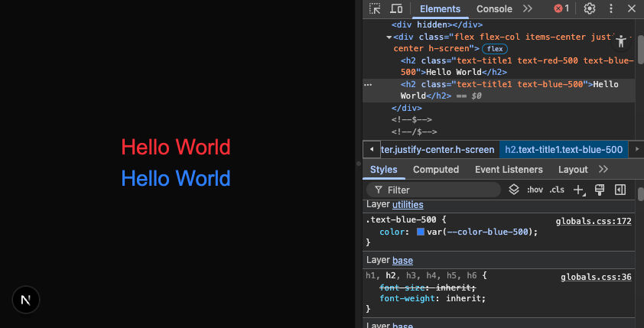Close the DevTools panel
Viewport: 644px width, 328px height.
[632, 8]
